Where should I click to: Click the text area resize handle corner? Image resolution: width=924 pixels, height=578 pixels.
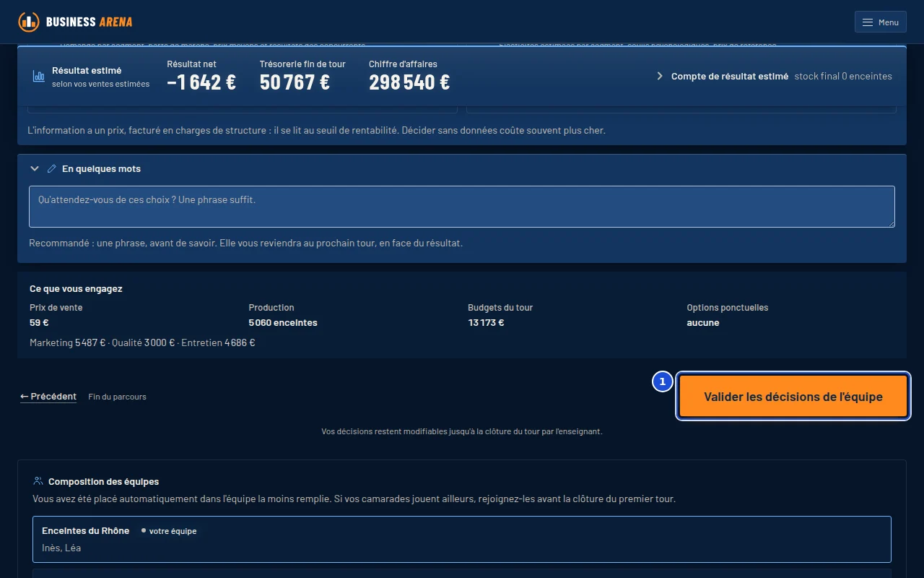tap(891, 223)
